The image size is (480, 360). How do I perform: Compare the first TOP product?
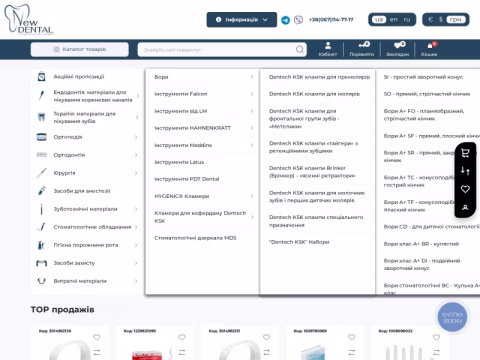click(x=97, y=352)
